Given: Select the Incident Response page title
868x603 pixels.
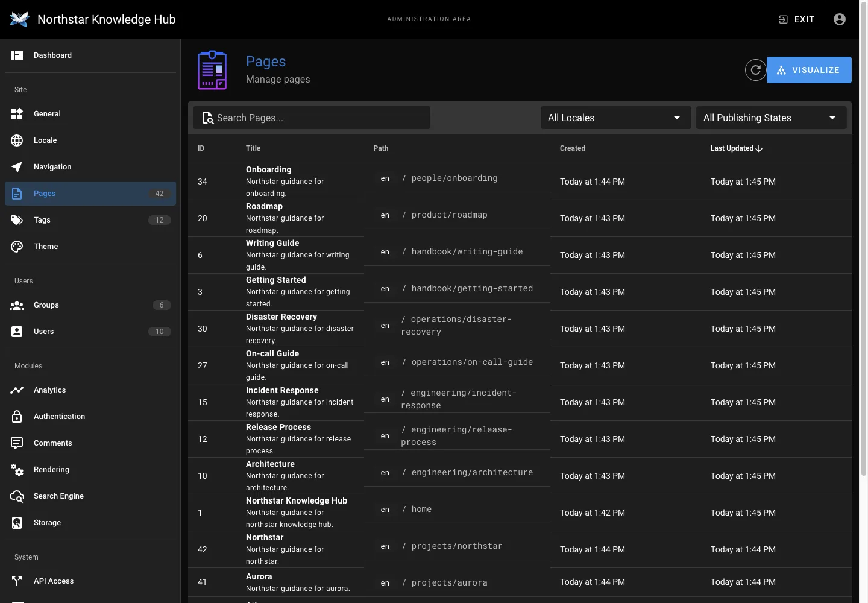Looking at the screenshot, I should click(282, 390).
